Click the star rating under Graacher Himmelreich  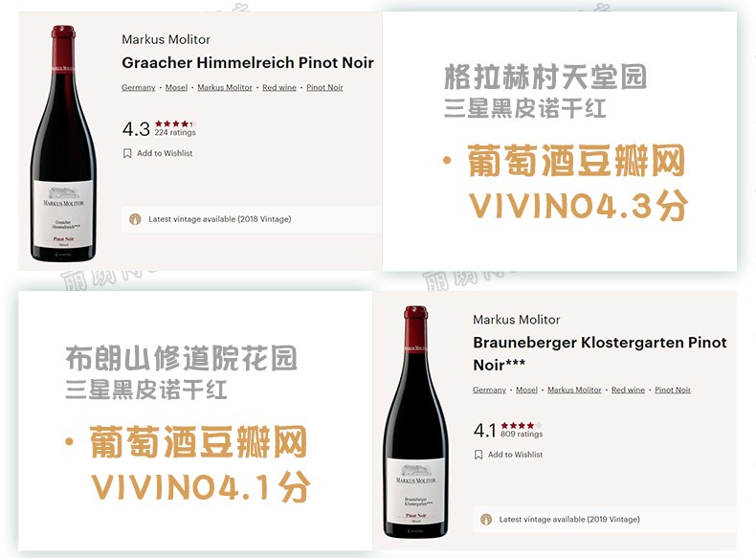pyautogui.click(x=174, y=123)
